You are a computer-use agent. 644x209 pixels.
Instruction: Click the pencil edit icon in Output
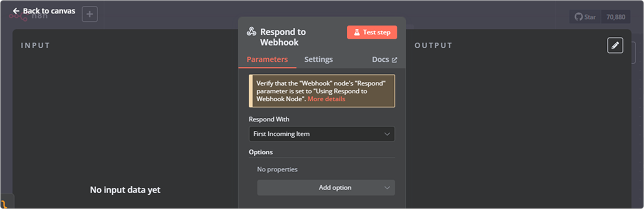point(615,45)
